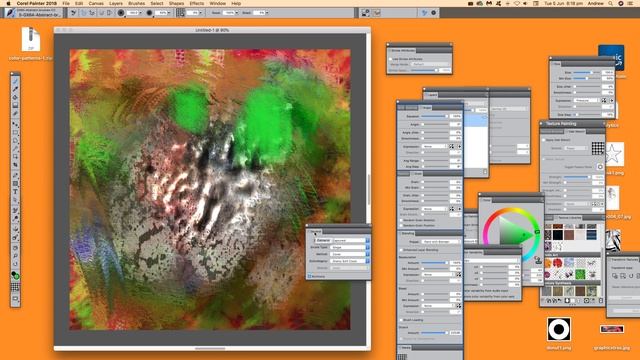640x360 pixels.
Task: Select the Text tool in the toolbox
Action: point(15,191)
